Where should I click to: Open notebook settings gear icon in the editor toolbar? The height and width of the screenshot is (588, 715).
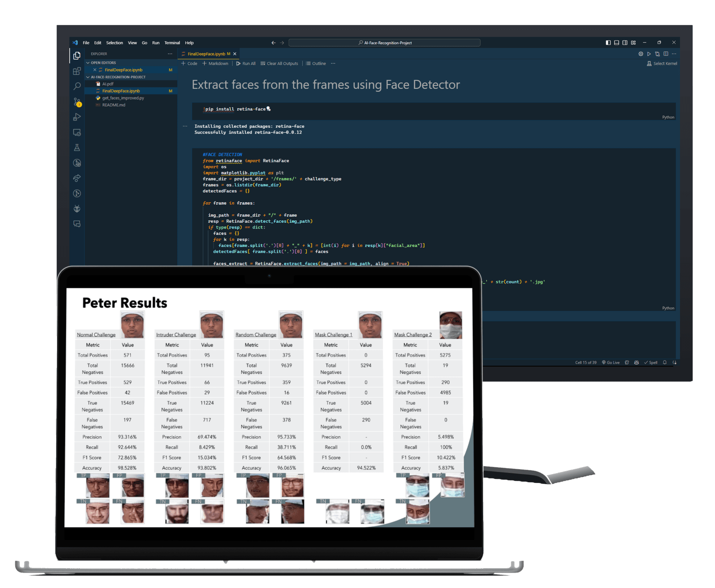pos(641,54)
